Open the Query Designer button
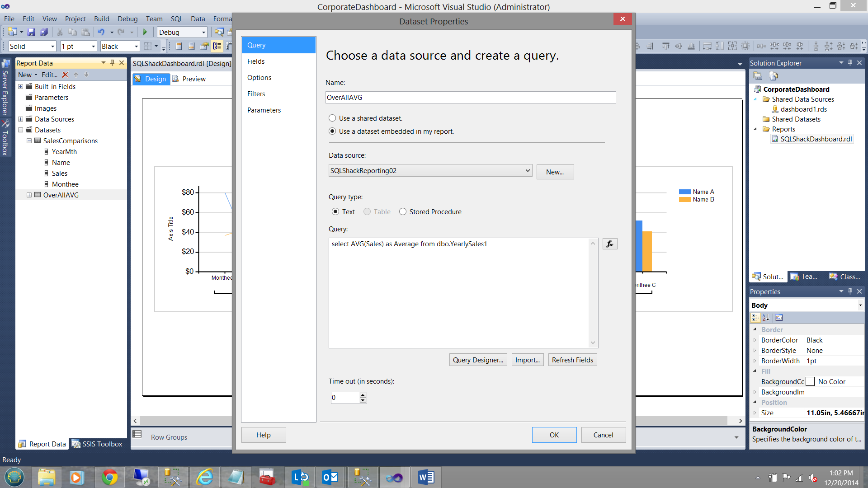The image size is (868, 488). click(478, 360)
